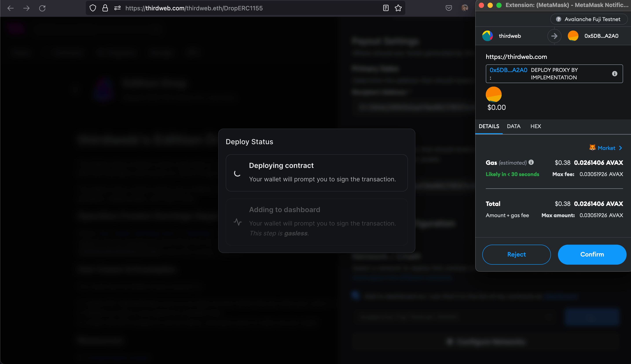The width and height of the screenshot is (631, 364).
Task: Click the info icon next to DEPLOY PROXY
Action: (x=615, y=73)
